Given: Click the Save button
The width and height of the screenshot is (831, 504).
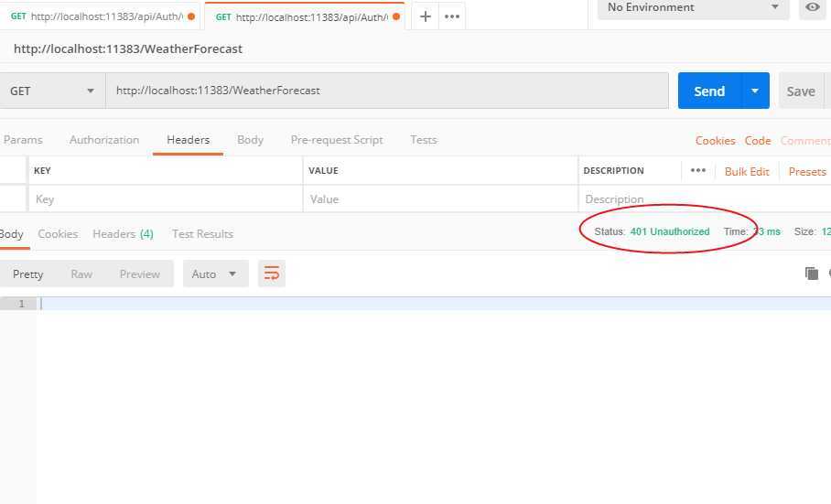Looking at the screenshot, I should click(801, 91).
